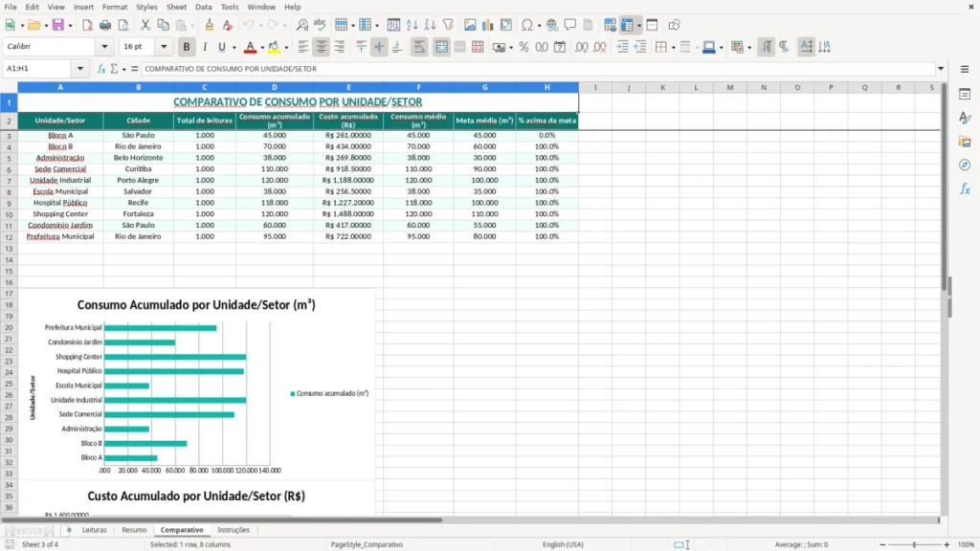The height and width of the screenshot is (551, 980).
Task: Toggle Freeze Rows and Columns
Action: [627, 25]
